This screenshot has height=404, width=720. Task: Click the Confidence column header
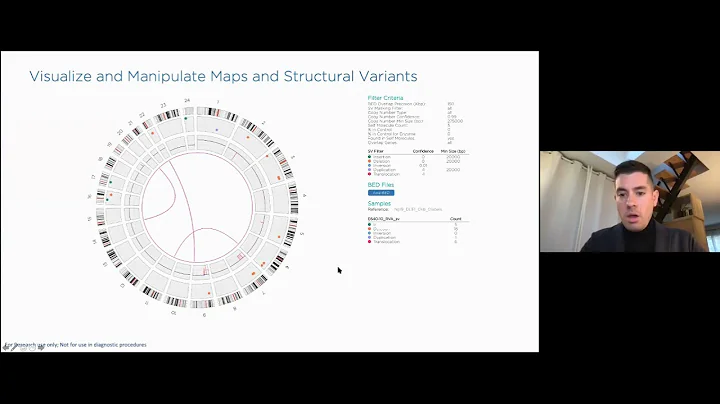pos(423,151)
